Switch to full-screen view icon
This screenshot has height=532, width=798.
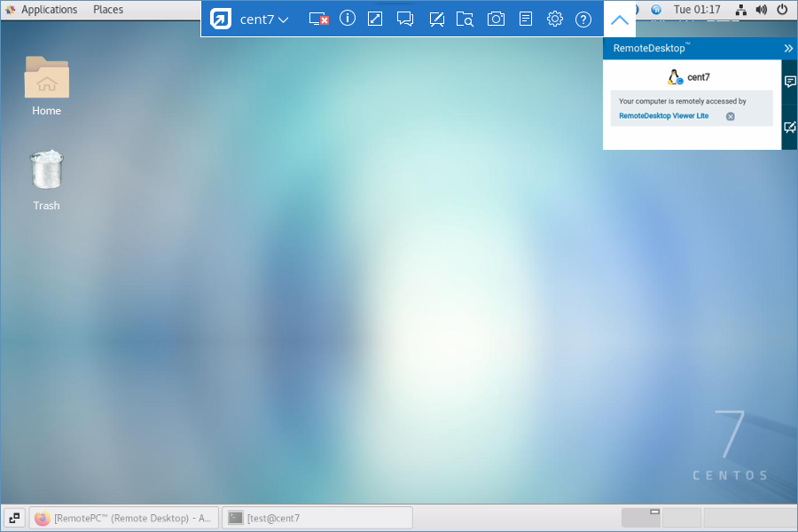tap(375, 19)
